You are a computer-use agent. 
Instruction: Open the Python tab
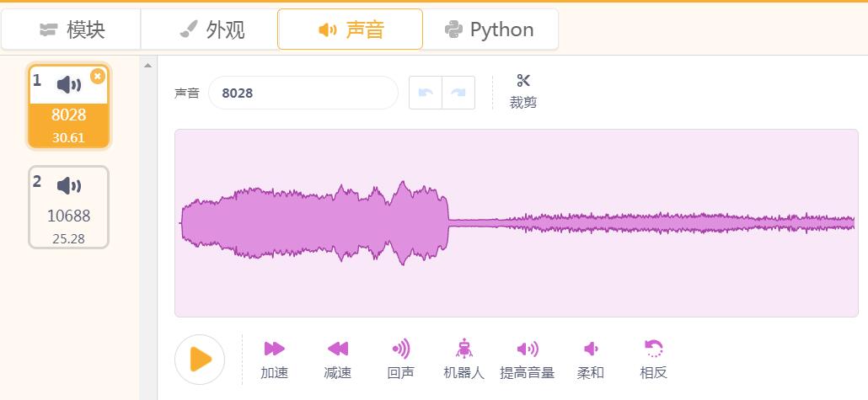click(490, 29)
